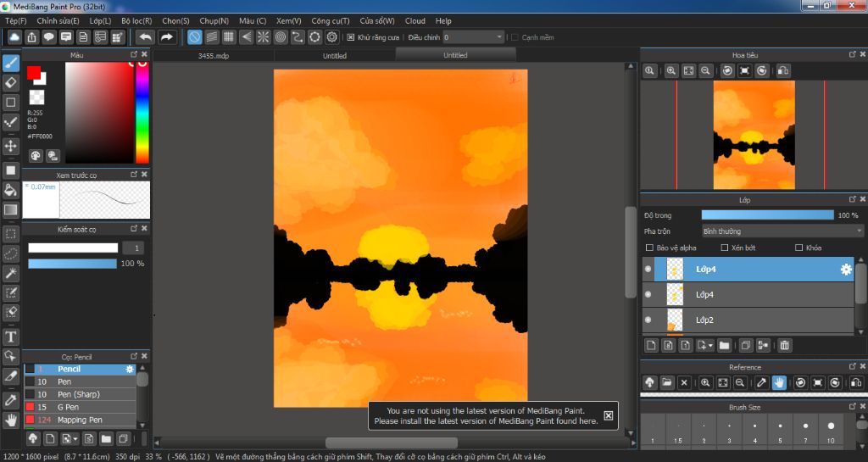This screenshot has width=868, height=462.
Task: Click the brush size value field showing 1
Action: pos(133,248)
